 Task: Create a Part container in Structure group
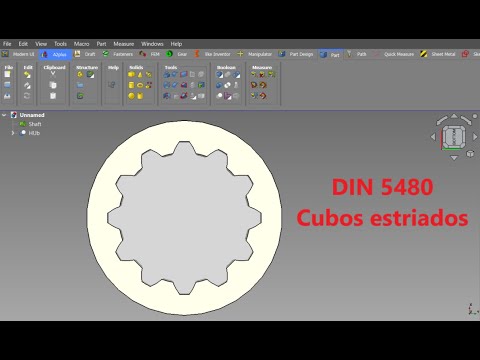(80, 75)
